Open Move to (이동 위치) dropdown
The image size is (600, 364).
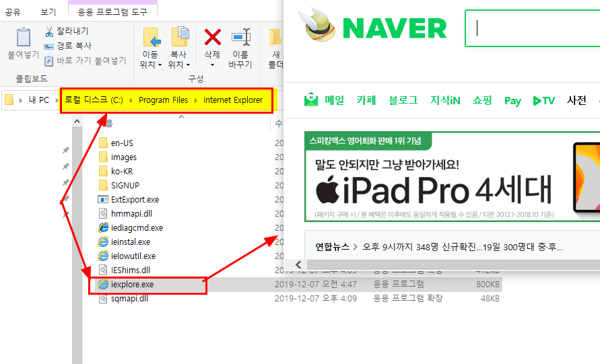(x=151, y=48)
